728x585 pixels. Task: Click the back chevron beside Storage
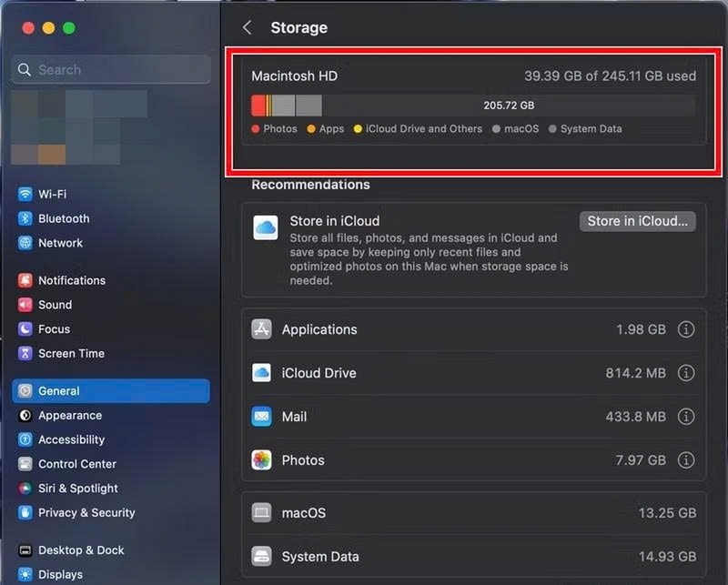(x=248, y=27)
